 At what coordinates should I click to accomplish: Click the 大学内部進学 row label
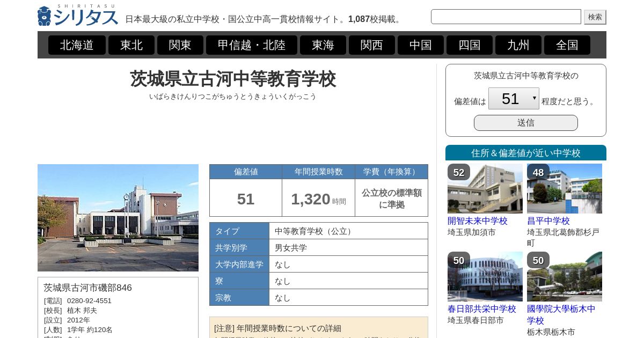[x=239, y=264]
